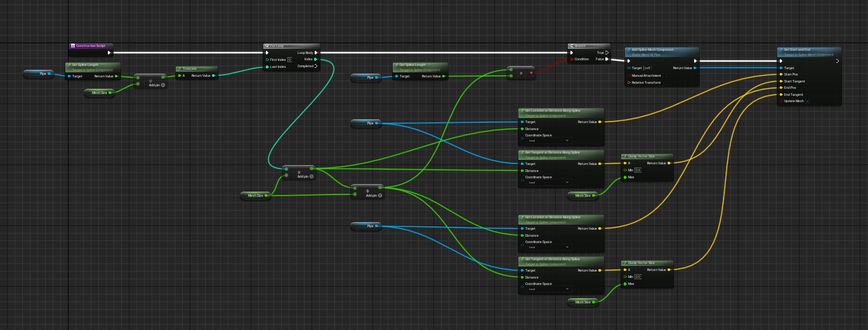This screenshot has width=868, height=330.
Task: Click the First Index value field
Action: pos(289,60)
